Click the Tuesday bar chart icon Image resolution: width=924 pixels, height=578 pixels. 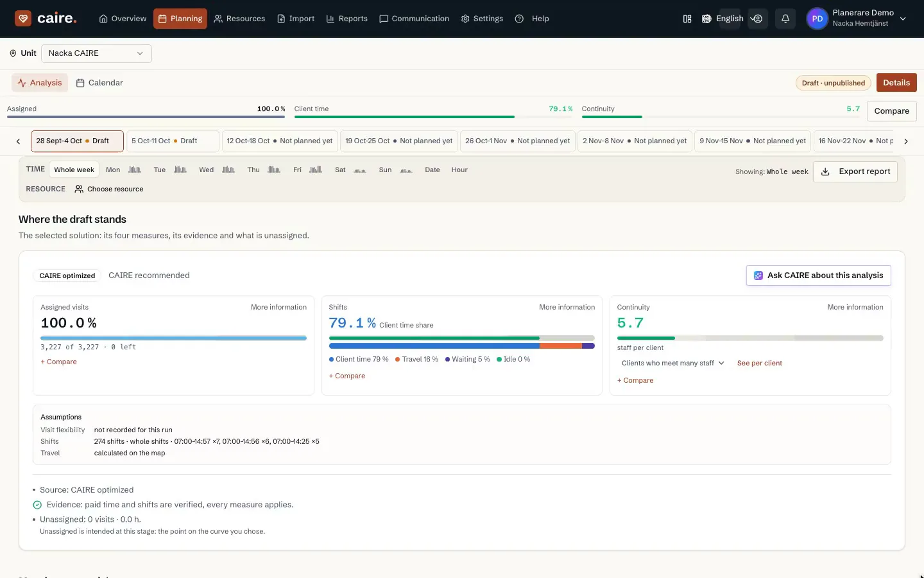[181, 170]
